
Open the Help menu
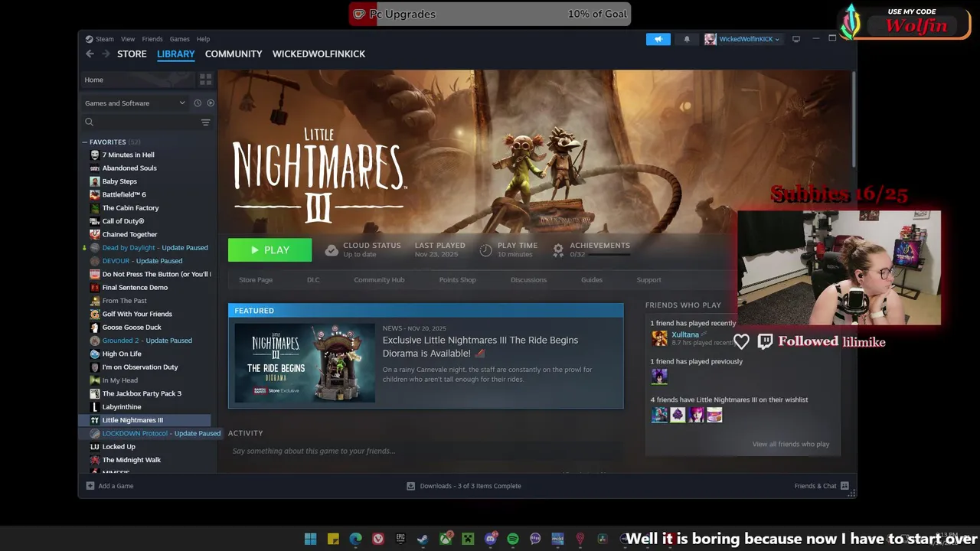click(x=203, y=39)
